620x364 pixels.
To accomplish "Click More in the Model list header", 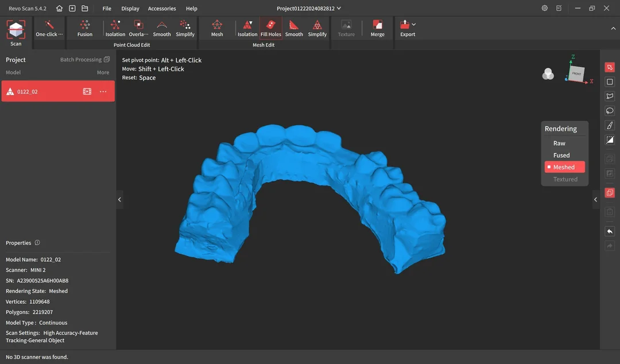I will [x=103, y=72].
